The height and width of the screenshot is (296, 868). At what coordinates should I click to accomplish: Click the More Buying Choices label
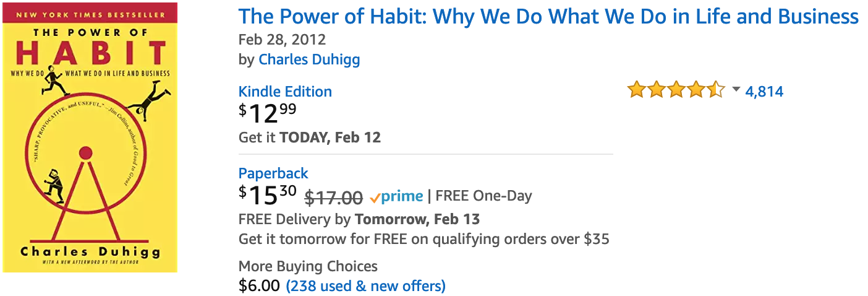308,267
